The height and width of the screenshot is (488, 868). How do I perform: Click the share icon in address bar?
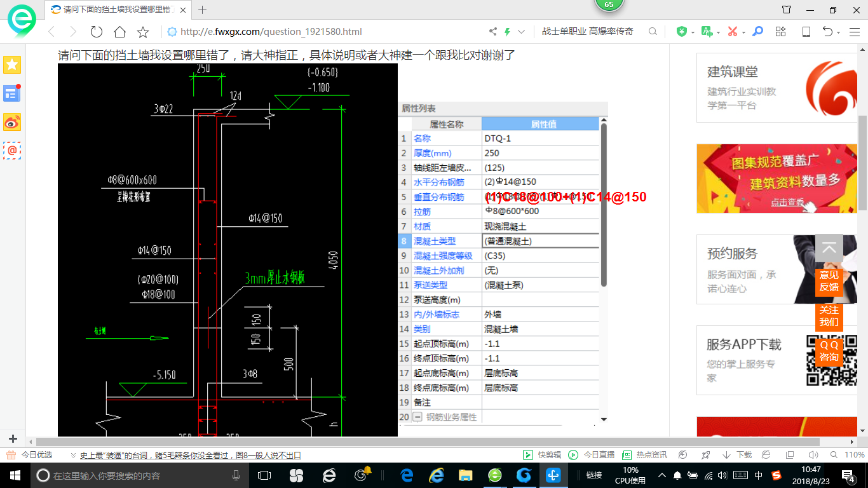pos(493,32)
